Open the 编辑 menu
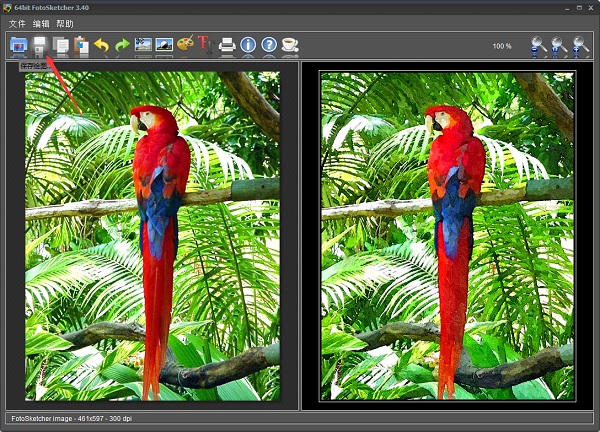Screen dimensions: 600x432 [41, 23]
